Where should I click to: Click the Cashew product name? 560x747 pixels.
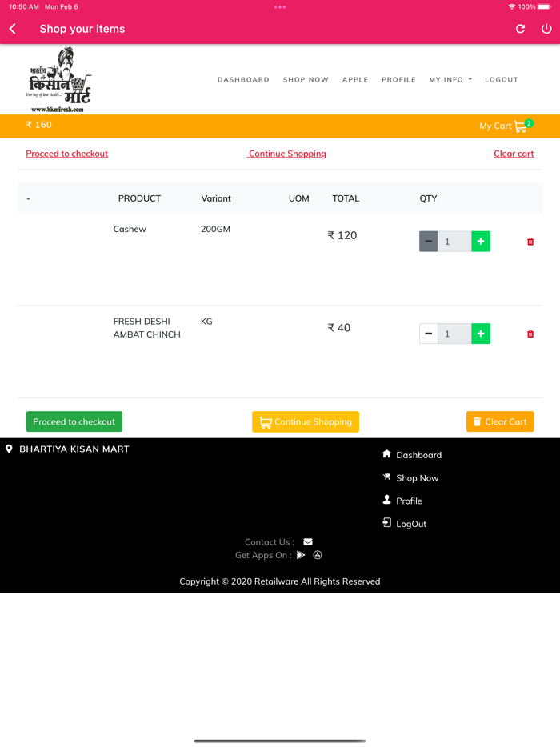point(130,230)
